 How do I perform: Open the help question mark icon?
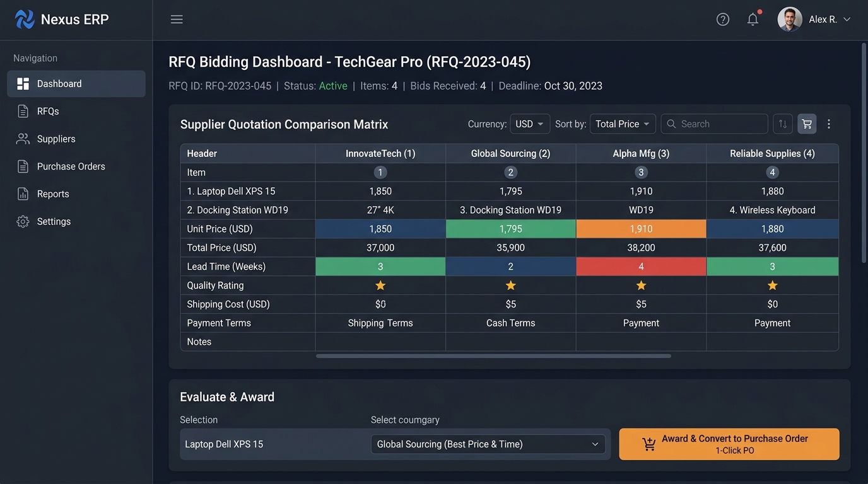pos(723,20)
